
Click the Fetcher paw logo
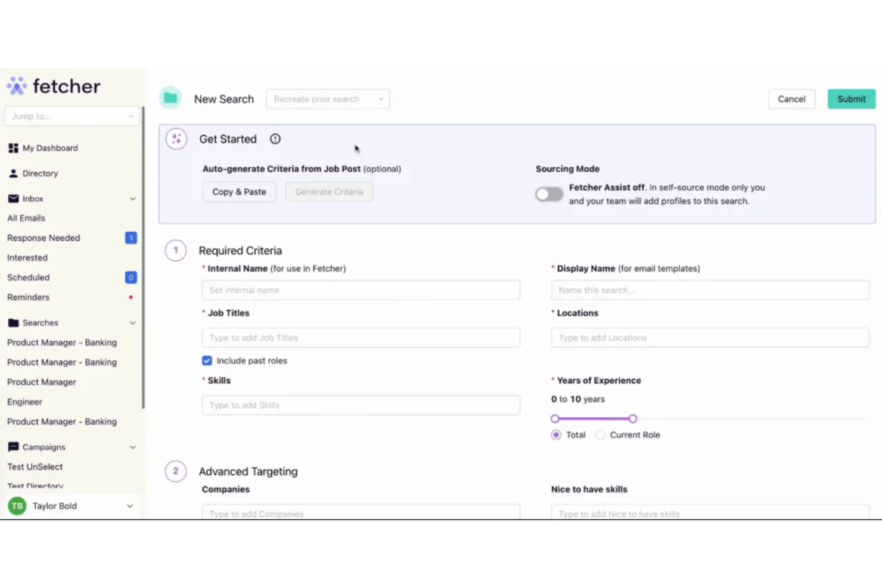17,85
